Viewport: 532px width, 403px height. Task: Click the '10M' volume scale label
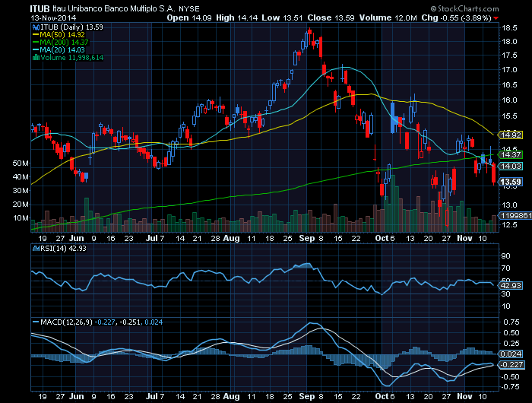click(21, 218)
